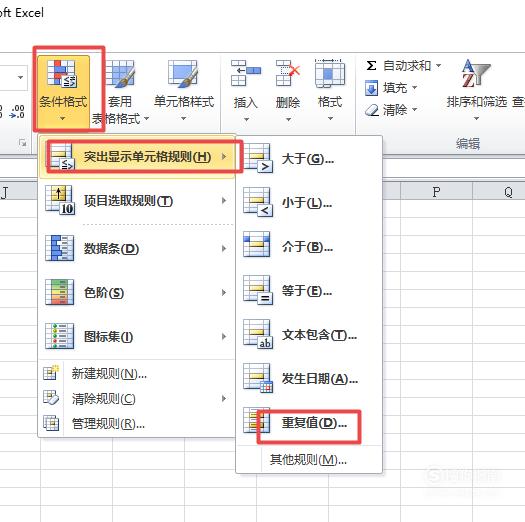525x522 pixels.
Task: Select column Q header
Action: pos(499,192)
